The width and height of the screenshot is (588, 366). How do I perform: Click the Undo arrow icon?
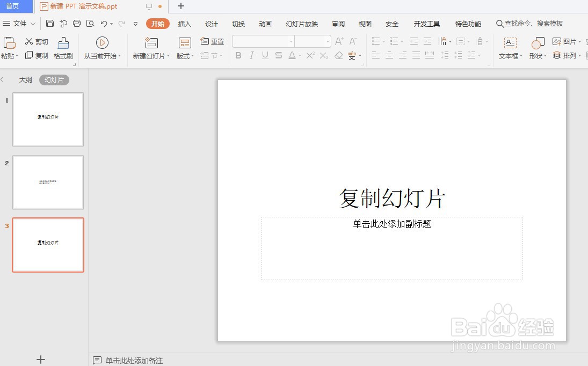[x=104, y=24]
